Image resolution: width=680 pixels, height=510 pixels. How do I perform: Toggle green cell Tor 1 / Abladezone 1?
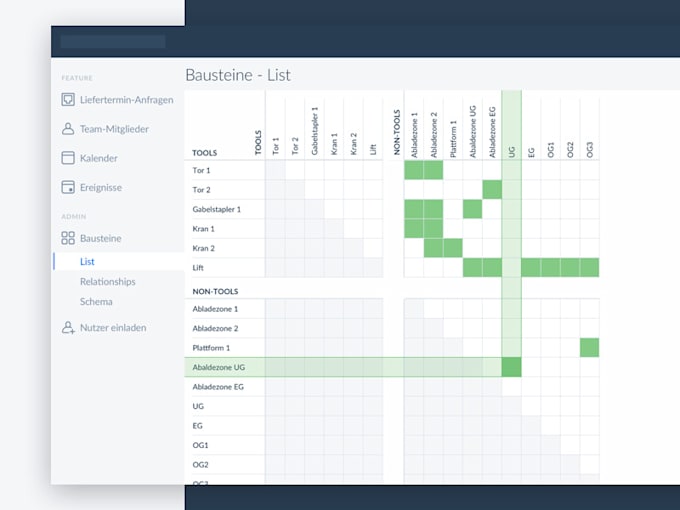coord(414,170)
